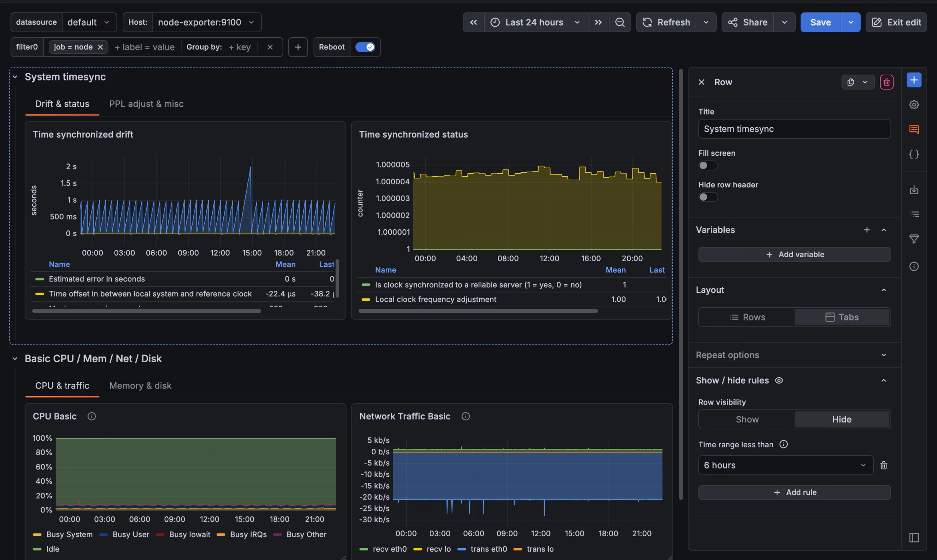This screenshot has width=937, height=560.
Task: Open the comments panel in the sidebar
Action: [x=914, y=129]
